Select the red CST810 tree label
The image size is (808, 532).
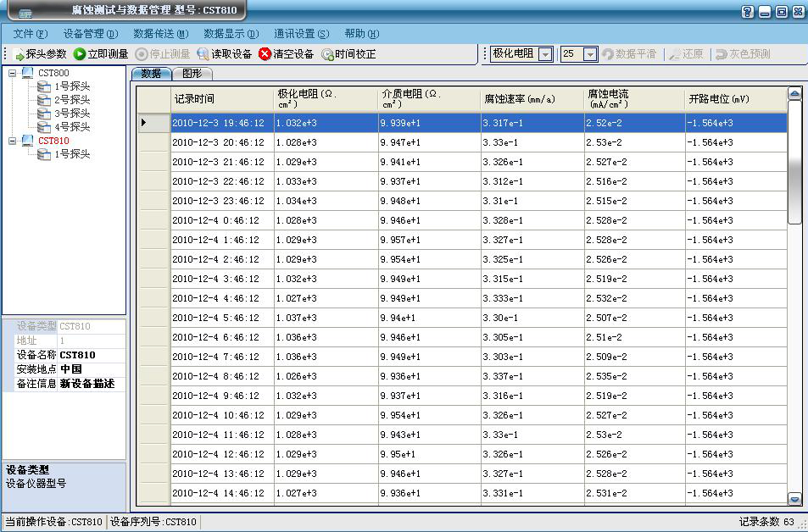click(53, 141)
